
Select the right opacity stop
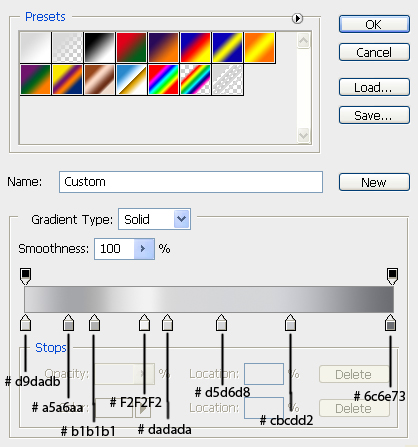[x=392, y=276]
